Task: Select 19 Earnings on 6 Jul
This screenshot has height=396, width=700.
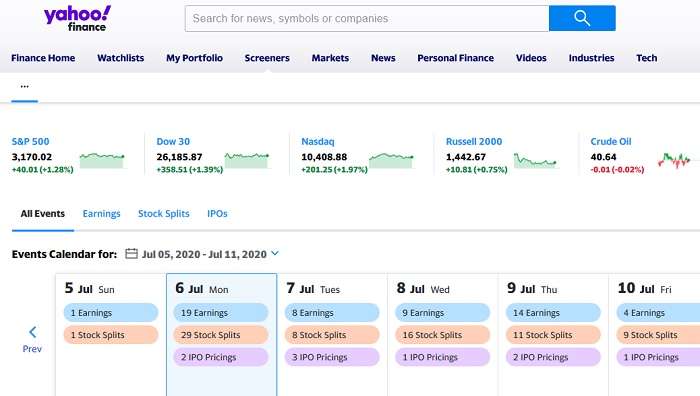Action: click(221, 313)
